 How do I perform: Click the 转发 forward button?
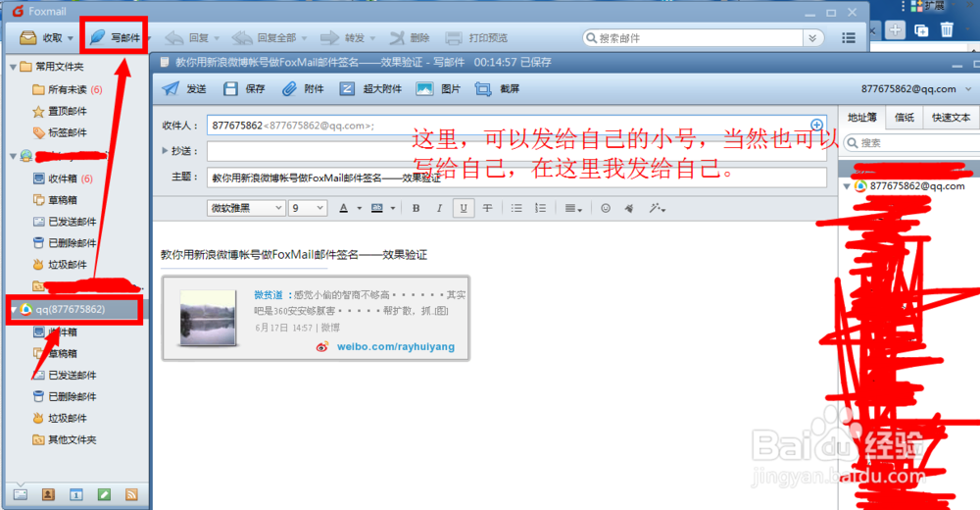[x=342, y=38]
